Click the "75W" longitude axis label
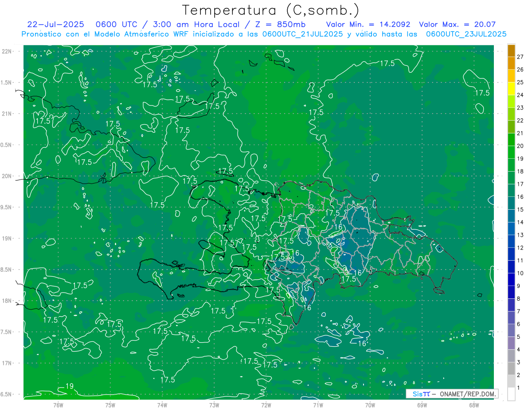This screenshot has height=411, width=532. point(110,405)
